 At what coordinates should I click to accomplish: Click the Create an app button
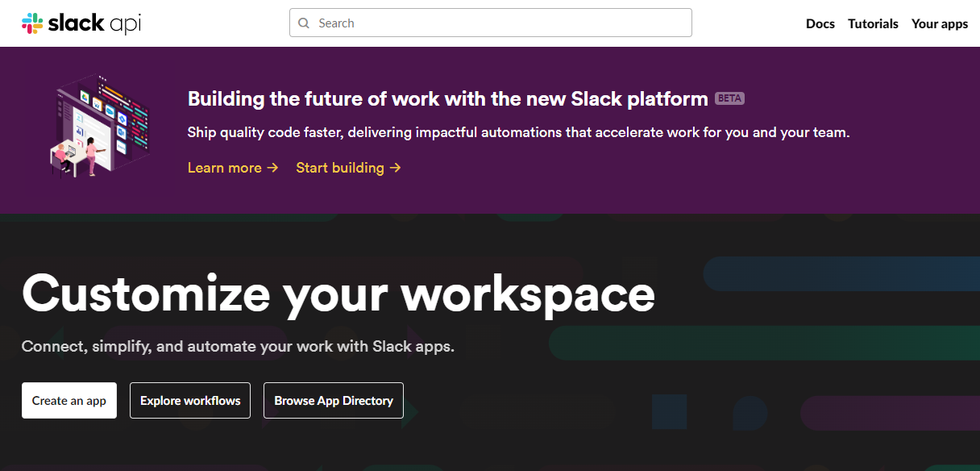point(69,401)
